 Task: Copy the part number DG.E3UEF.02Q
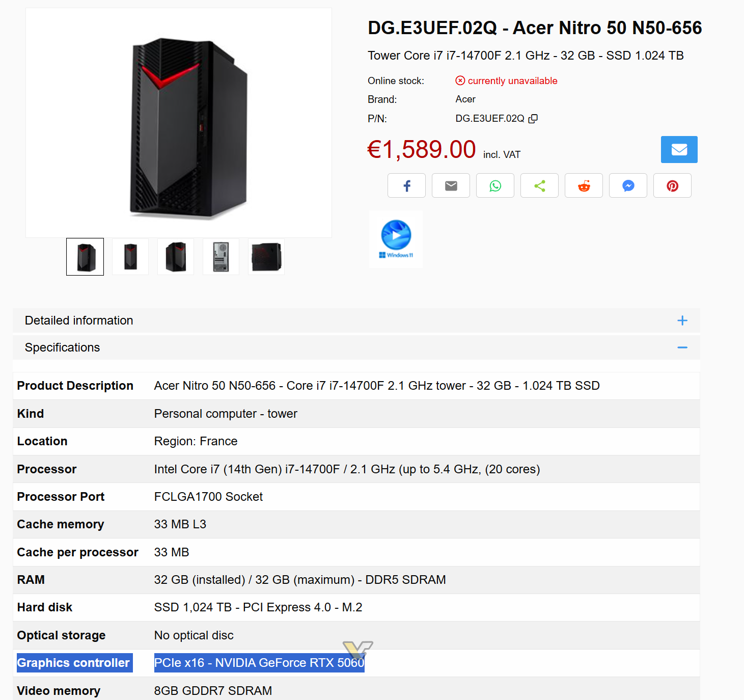pos(533,119)
